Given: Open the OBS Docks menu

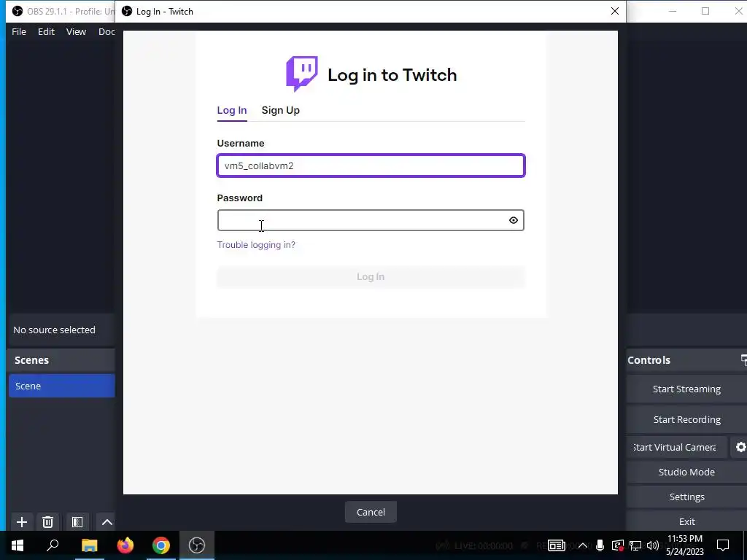Looking at the screenshot, I should coord(107,31).
